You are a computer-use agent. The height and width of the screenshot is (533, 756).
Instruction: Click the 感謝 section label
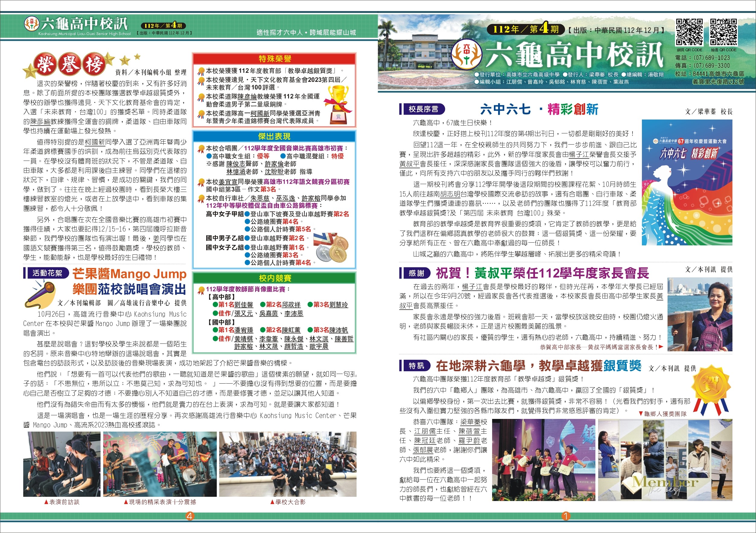[417, 273]
